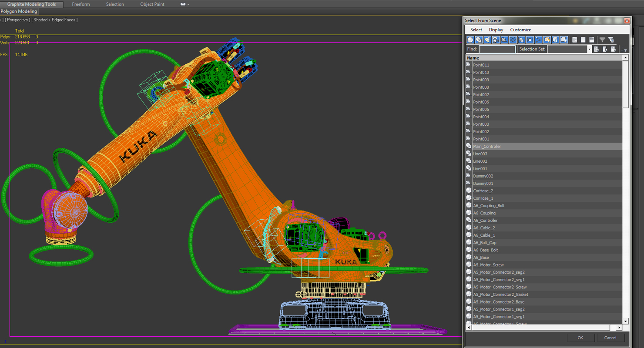This screenshot has height=348, width=644.
Task: Open the Selection Set dropdown arrow
Action: (590, 49)
